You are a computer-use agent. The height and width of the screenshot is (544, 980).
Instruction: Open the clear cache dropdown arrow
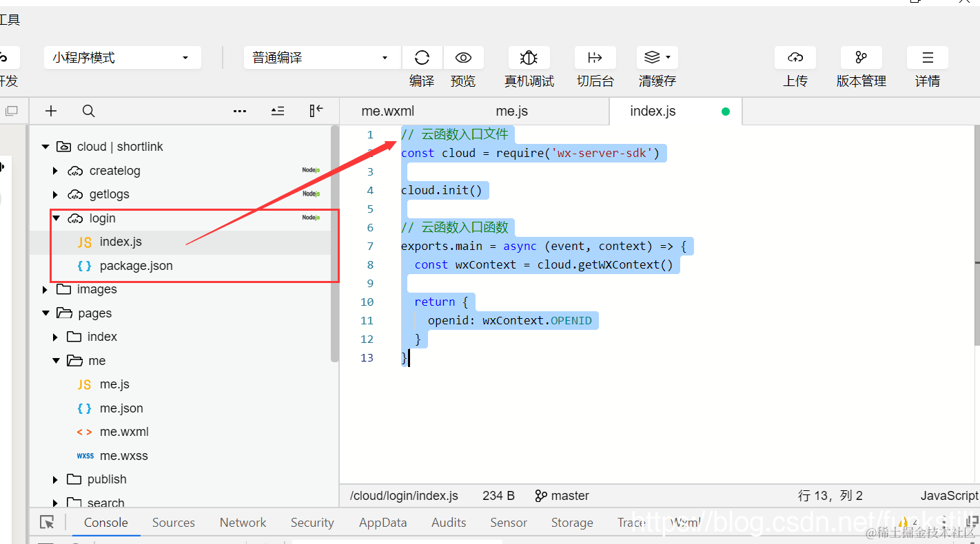[668, 58]
